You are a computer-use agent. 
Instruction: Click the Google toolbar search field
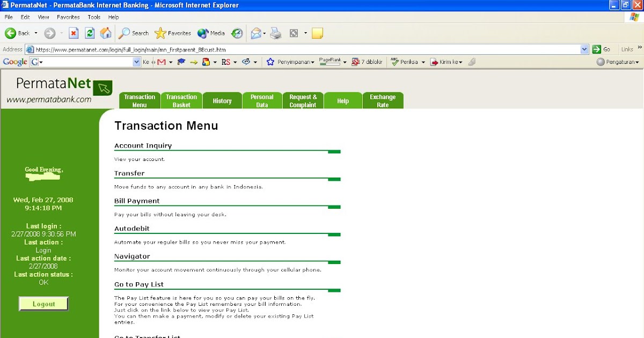point(85,62)
